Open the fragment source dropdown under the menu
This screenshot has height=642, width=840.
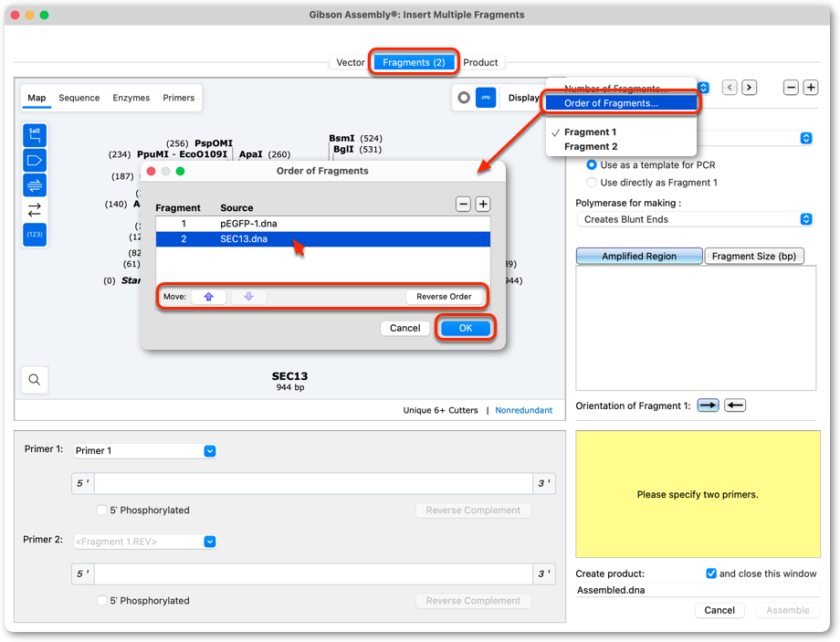(x=805, y=138)
